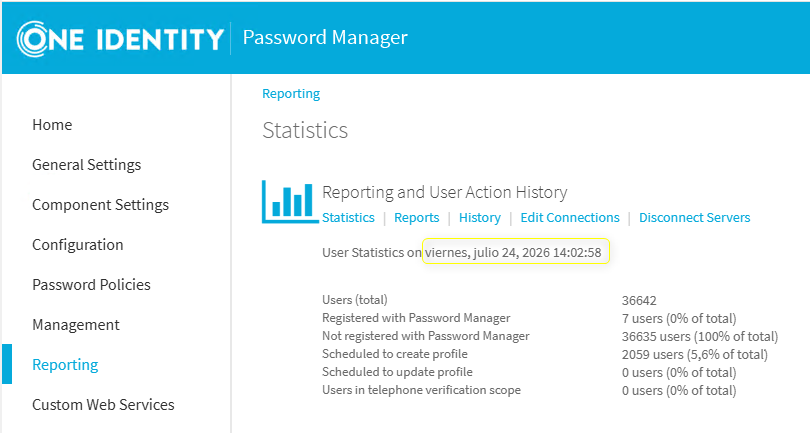This screenshot has width=810, height=433.
Task: Click the Not registered with Password Manager label
Action: [426, 336]
